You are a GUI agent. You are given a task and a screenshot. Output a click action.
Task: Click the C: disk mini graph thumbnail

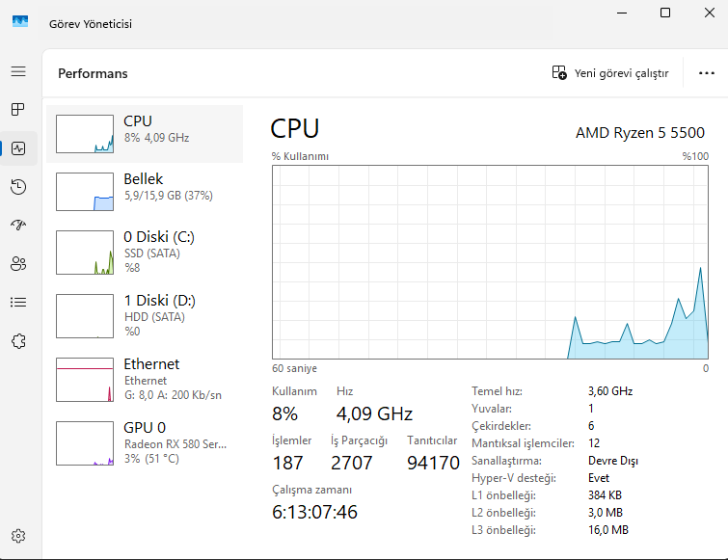tap(85, 253)
